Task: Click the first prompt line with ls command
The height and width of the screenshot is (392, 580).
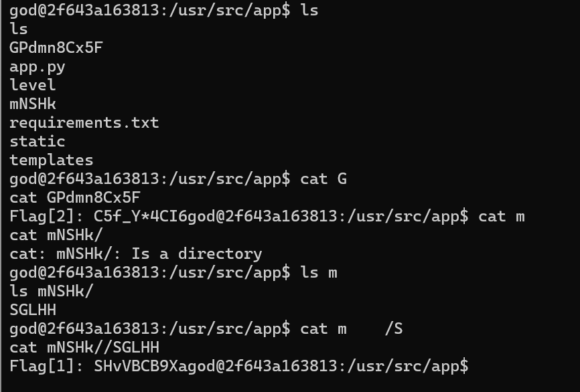Action: (164, 10)
